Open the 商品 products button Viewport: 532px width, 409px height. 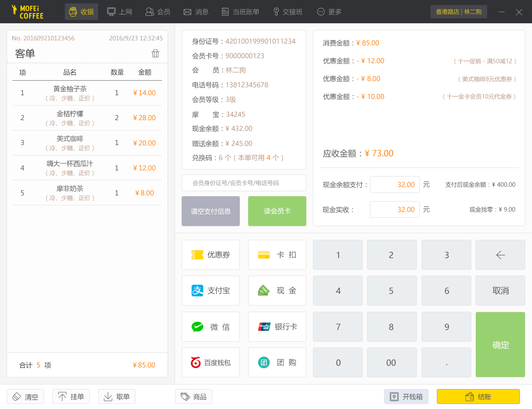pyautogui.click(x=194, y=397)
